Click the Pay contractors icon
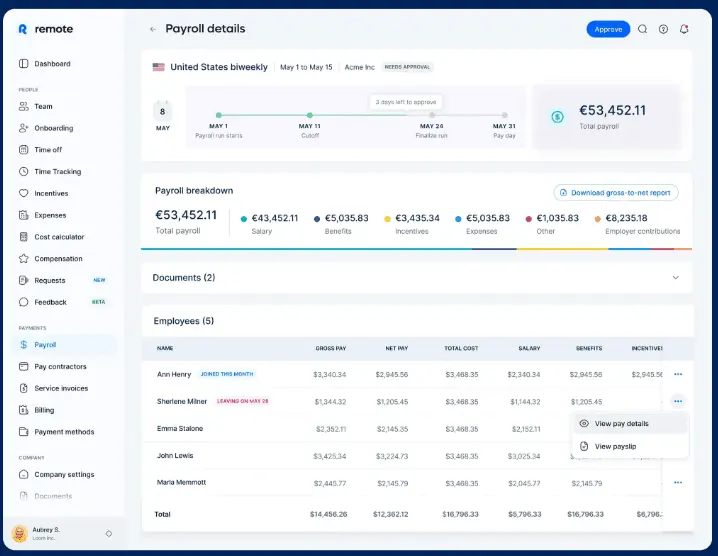Viewport: 718px width, 556px height. [x=23, y=366]
